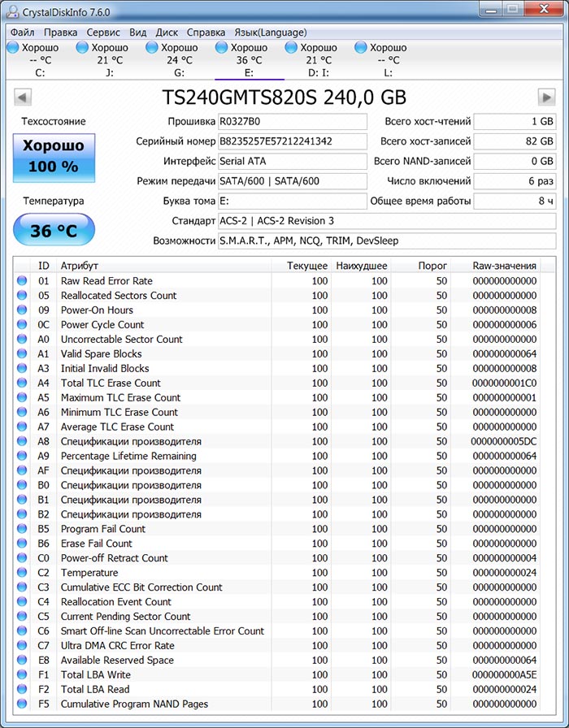Click status icon for Ultra DMA CRC Error Rate

pyautogui.click(x=22, y=645)
